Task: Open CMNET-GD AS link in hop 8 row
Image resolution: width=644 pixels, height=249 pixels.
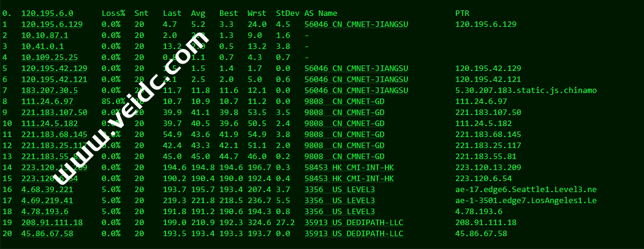Action: click(344, 102)
